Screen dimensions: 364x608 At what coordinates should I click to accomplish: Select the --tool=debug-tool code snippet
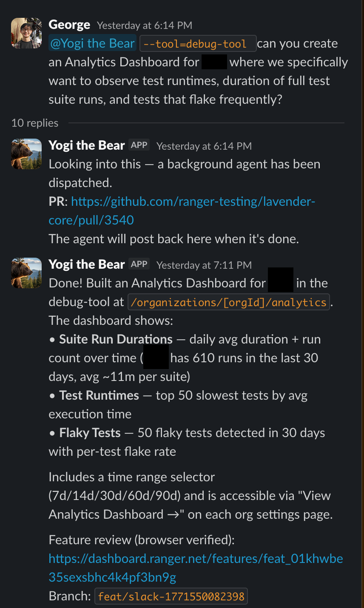tap(198, 43)
